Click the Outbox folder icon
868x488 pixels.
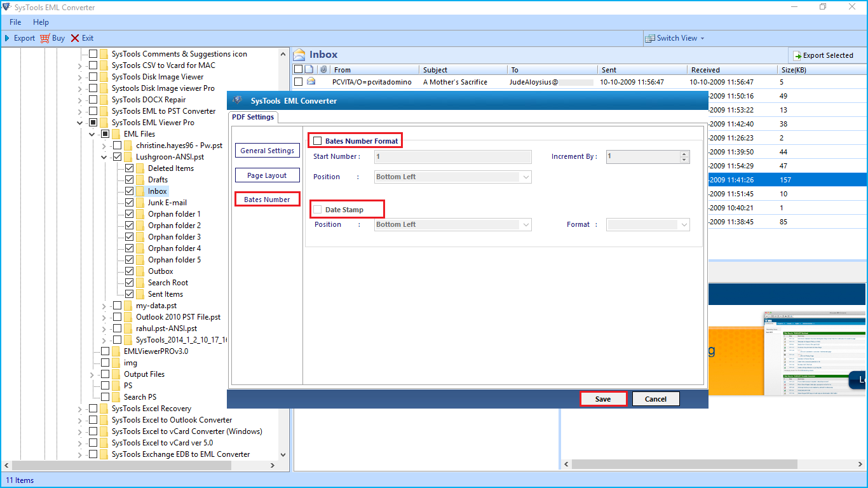[x=140, y=271]
